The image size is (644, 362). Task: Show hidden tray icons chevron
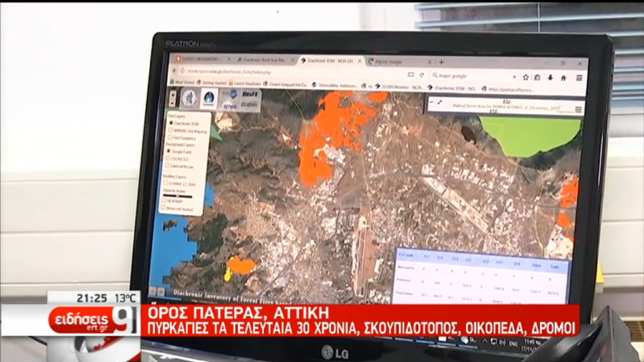(486, 342)
